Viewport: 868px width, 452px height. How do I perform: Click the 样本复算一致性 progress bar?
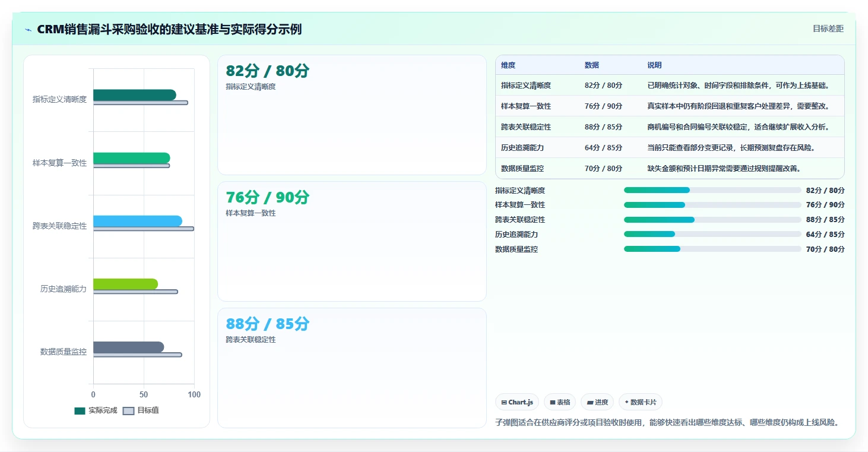tap(712, 205)
